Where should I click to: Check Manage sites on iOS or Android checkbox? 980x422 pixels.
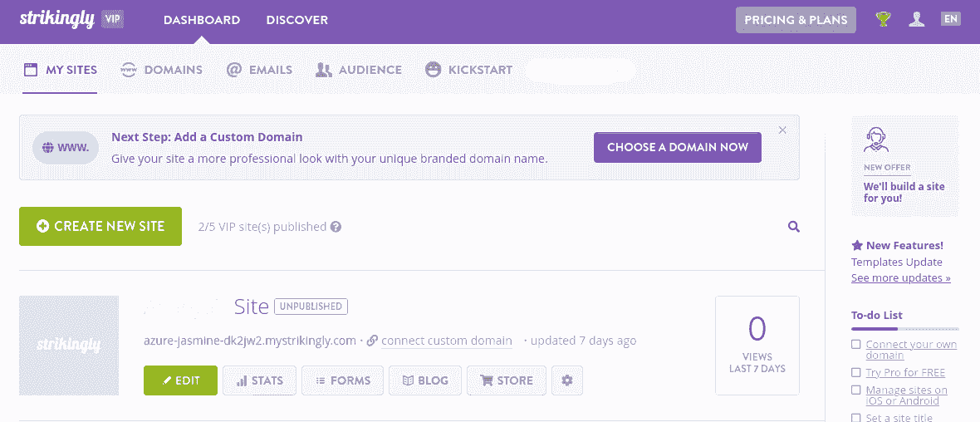tap(856, 390)
